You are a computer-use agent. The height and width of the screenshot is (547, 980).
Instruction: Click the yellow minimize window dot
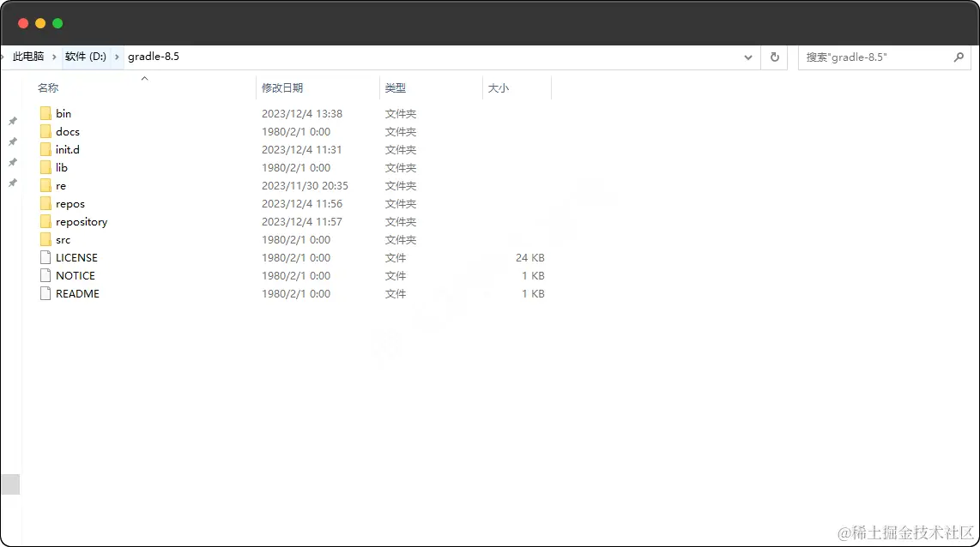click(x=40, y=23)
